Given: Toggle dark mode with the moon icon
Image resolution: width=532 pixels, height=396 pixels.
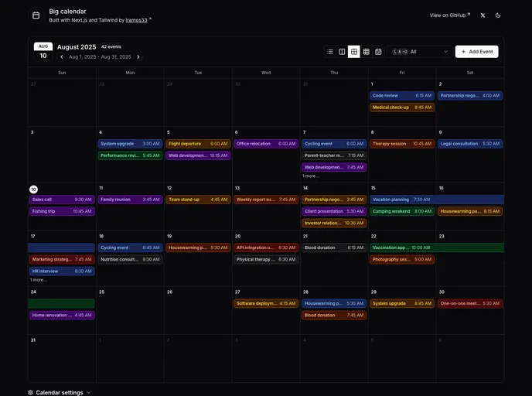Looking at the screenshot, I should click(498, 15).
